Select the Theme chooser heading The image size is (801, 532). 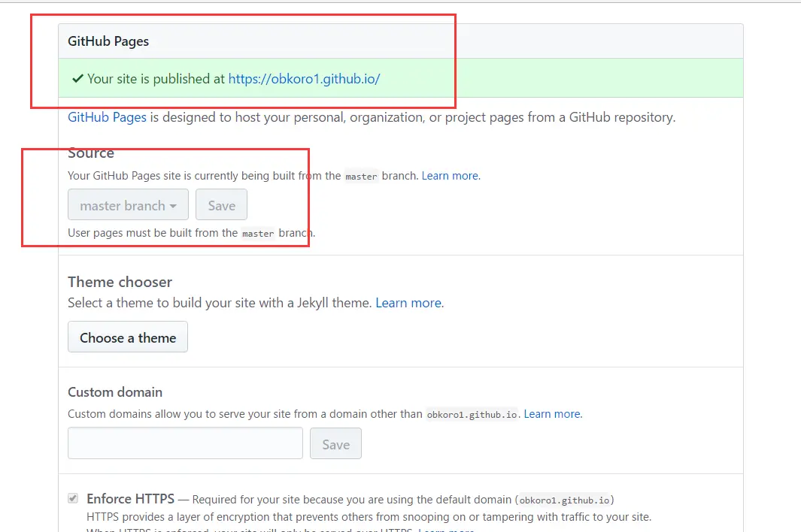coord(120,282)
